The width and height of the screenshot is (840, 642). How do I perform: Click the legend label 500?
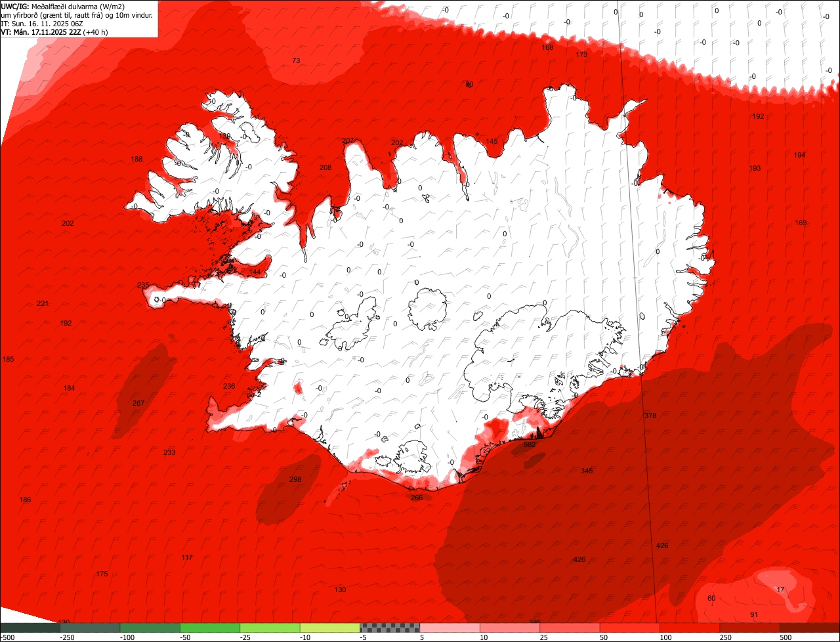coord(784,637)
